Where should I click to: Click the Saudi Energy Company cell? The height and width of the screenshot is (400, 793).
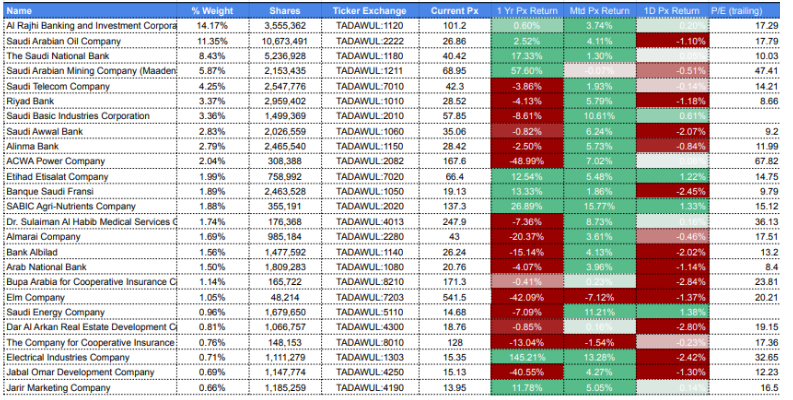point(90,312)
